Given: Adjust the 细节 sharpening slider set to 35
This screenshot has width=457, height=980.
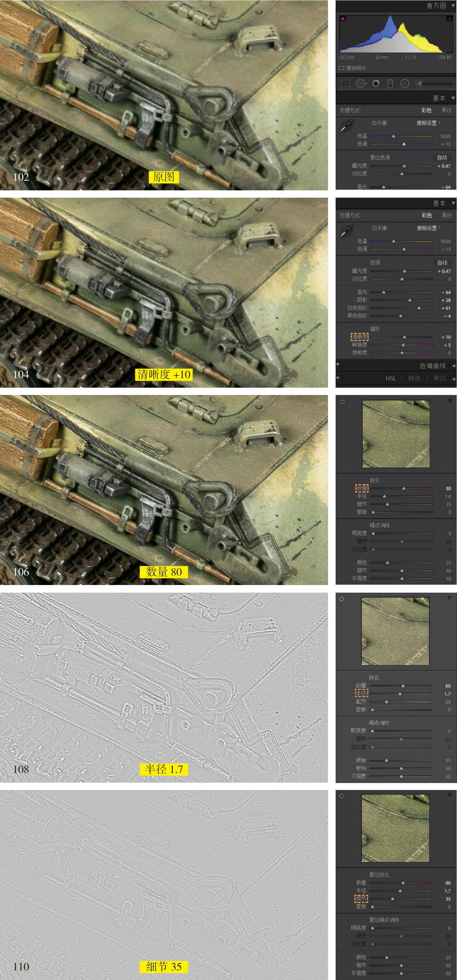Looking at the screenshot, I should (401, 899).
